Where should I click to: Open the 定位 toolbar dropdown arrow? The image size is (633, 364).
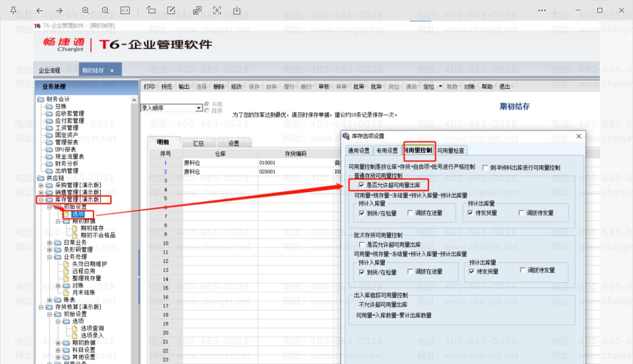(x=441, y=86)
